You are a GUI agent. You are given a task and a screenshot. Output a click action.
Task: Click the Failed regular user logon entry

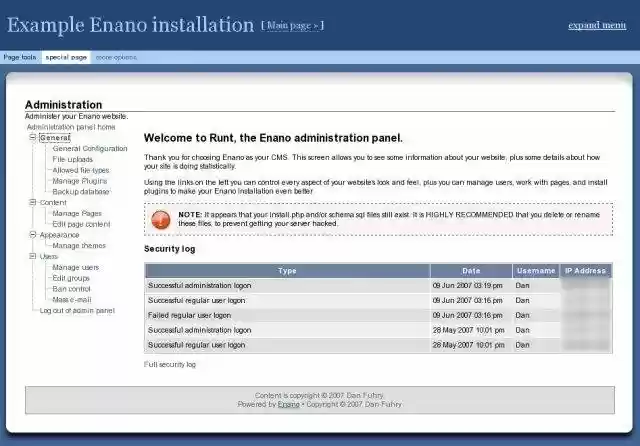click(189, 315)
